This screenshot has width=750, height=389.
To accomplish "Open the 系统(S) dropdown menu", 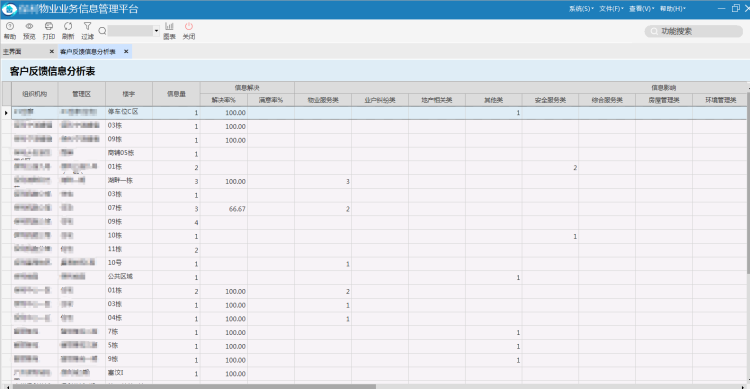I will [581, 9].
